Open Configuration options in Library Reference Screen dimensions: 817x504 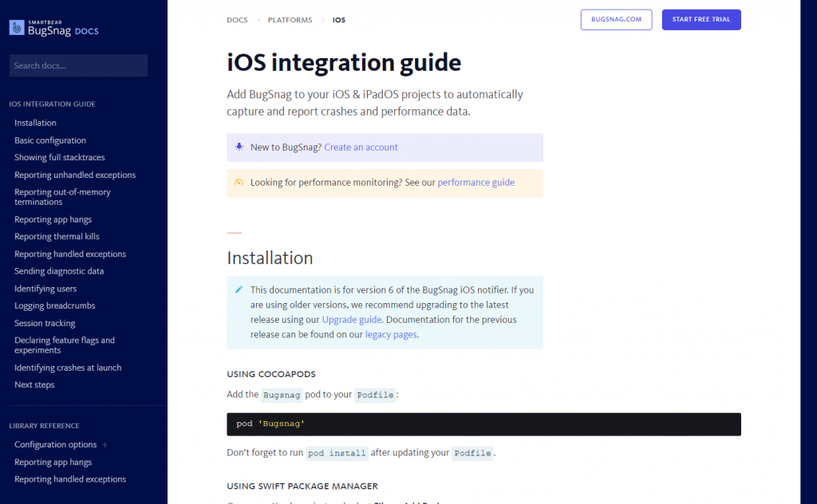pos(56,445)
